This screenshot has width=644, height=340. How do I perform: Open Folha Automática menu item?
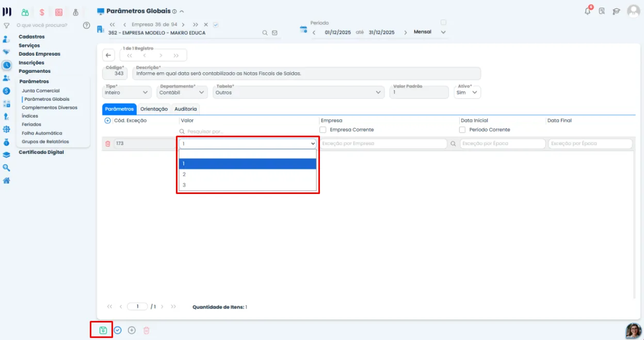tap(42, 133)
